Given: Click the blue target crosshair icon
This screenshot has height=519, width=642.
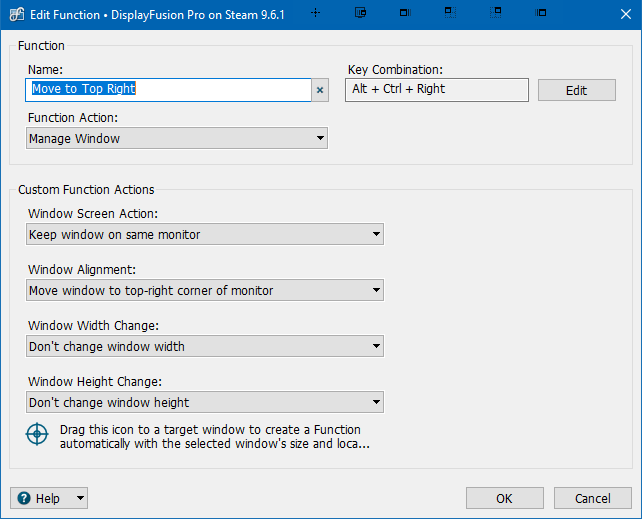Looking at the screenshot, I should [37, 435].
